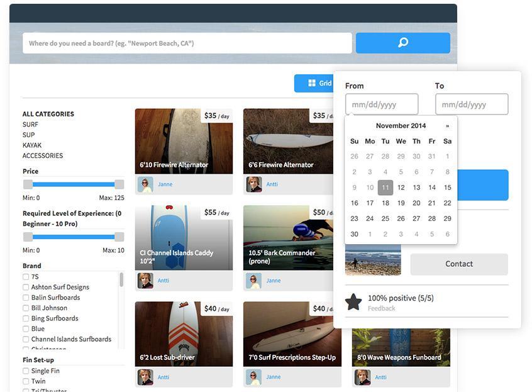Open Antti's avatar under 6'2 Lost Sub-driver
The width and height of the screenshot is (532, 392).
tap(145, 377)
